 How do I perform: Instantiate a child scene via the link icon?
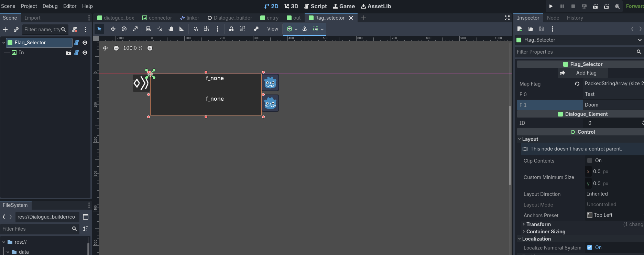pyautogui.click(x=16, y=30)
